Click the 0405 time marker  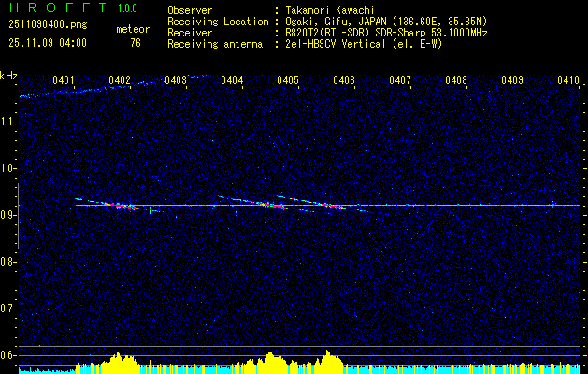[288, 81]
